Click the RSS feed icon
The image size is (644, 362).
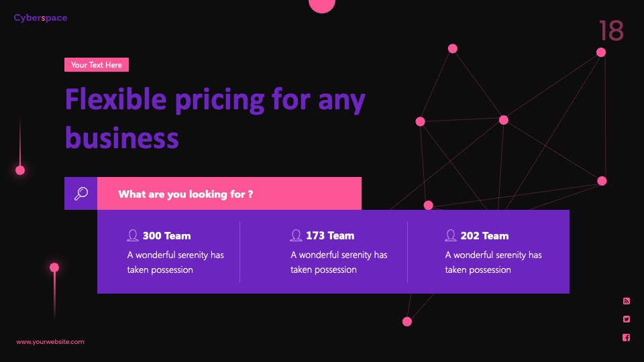coord(627,301)
